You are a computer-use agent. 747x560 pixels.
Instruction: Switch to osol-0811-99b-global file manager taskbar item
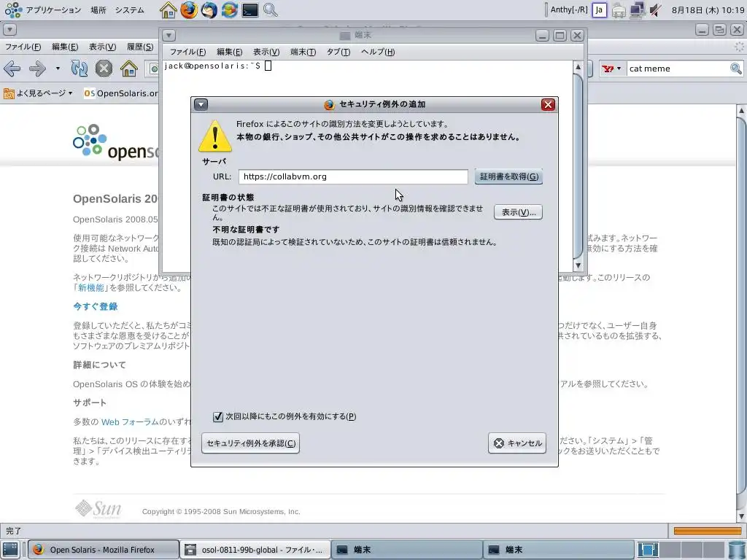(x=255, y=550)
